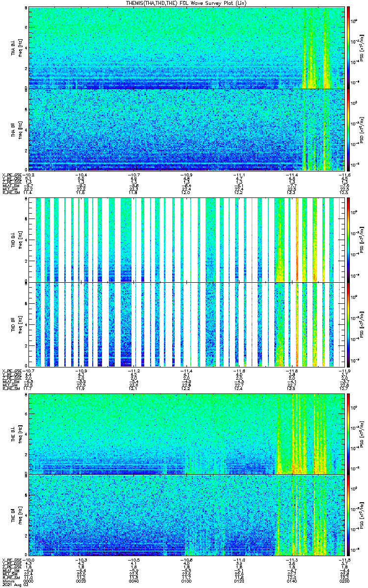368x588 pixels.
Task: Click the PSD color bar beside THE B⊥
Action: [x=348, y=434]
